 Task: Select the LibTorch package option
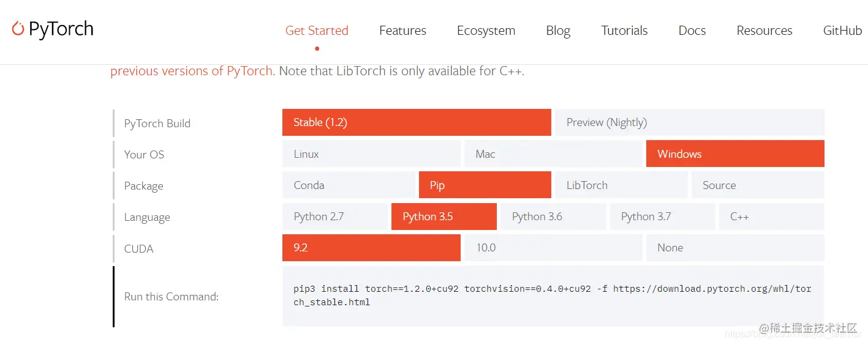[621, 185]
